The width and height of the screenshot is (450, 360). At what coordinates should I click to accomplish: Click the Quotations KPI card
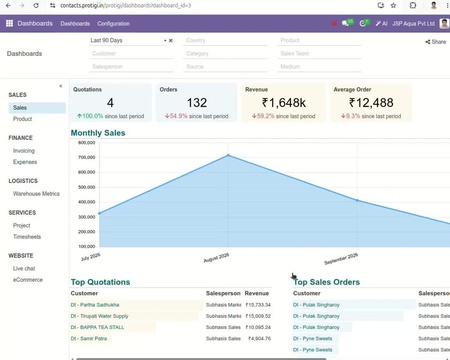[x=111, y=103]
